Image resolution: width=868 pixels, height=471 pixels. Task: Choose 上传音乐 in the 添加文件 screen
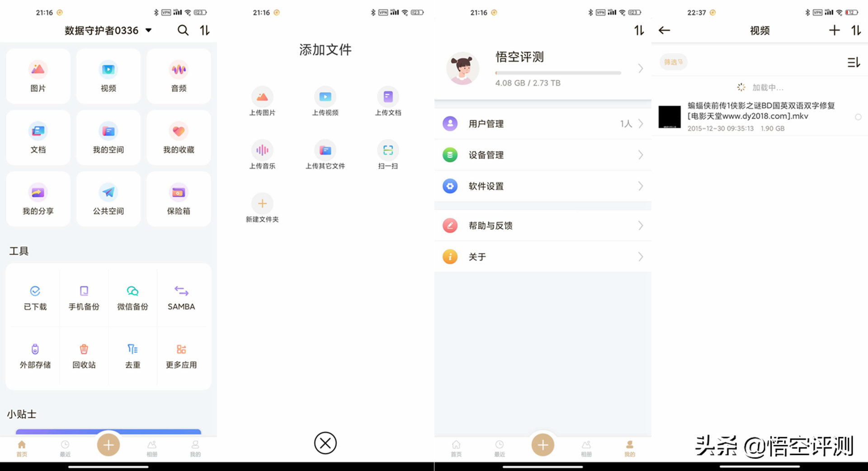[262, 155]
